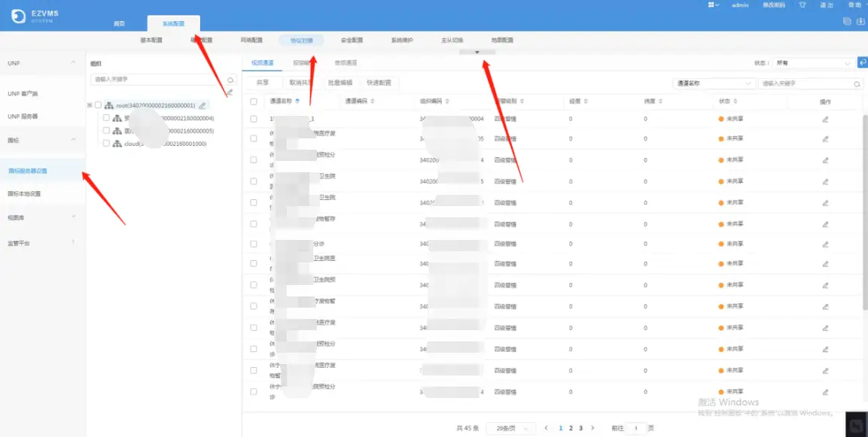868x437 pixels.
Task: Open the 安全配置 submenu tab
Action: pos(352,40)
